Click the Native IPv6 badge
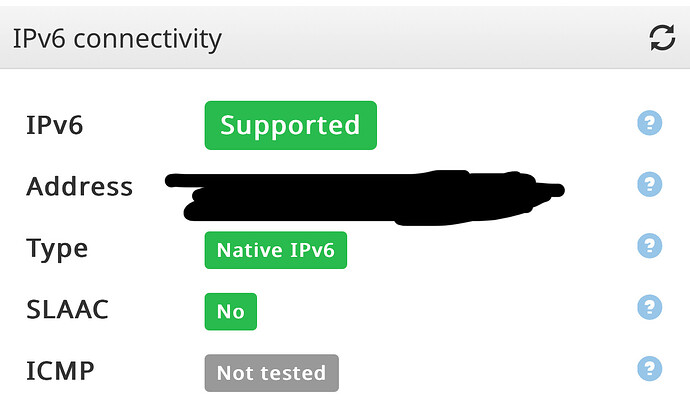Viewport: 690px width, 402px height. click(x=275, y=250)
